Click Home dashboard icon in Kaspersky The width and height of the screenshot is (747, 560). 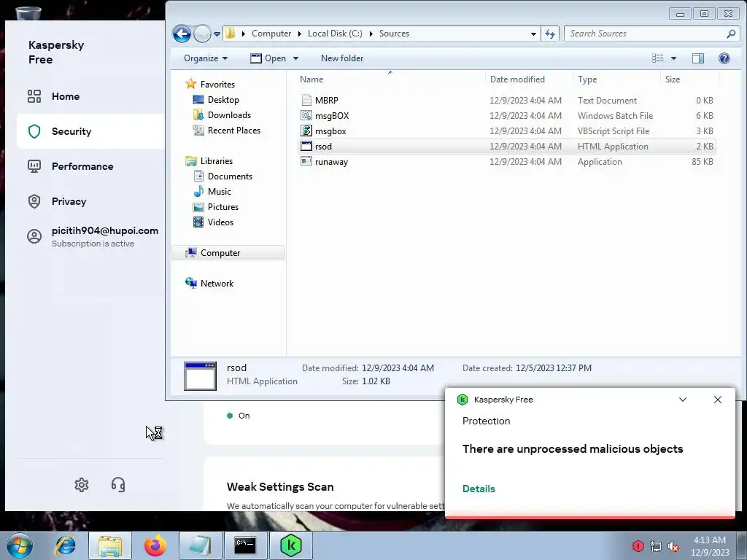coord(34,96)
